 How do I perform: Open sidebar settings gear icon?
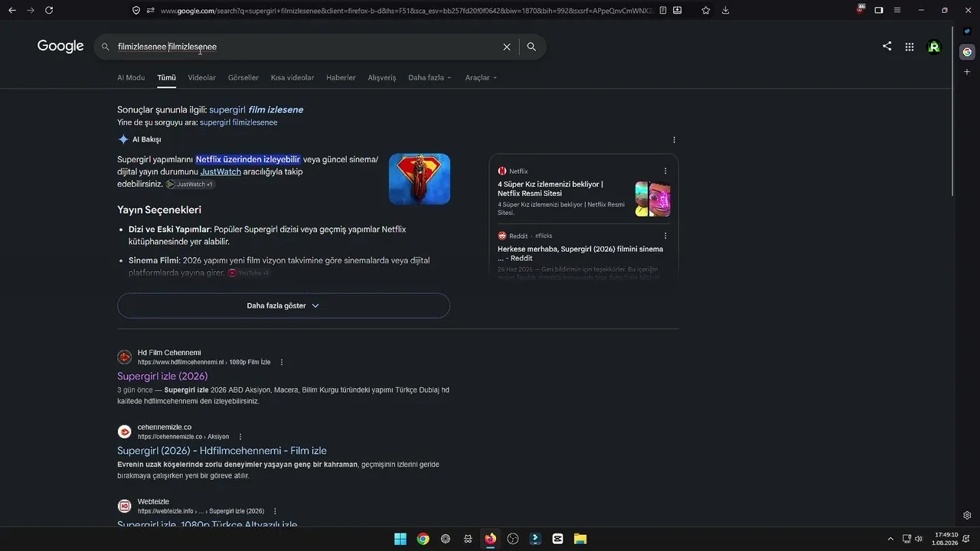[967, 516]
